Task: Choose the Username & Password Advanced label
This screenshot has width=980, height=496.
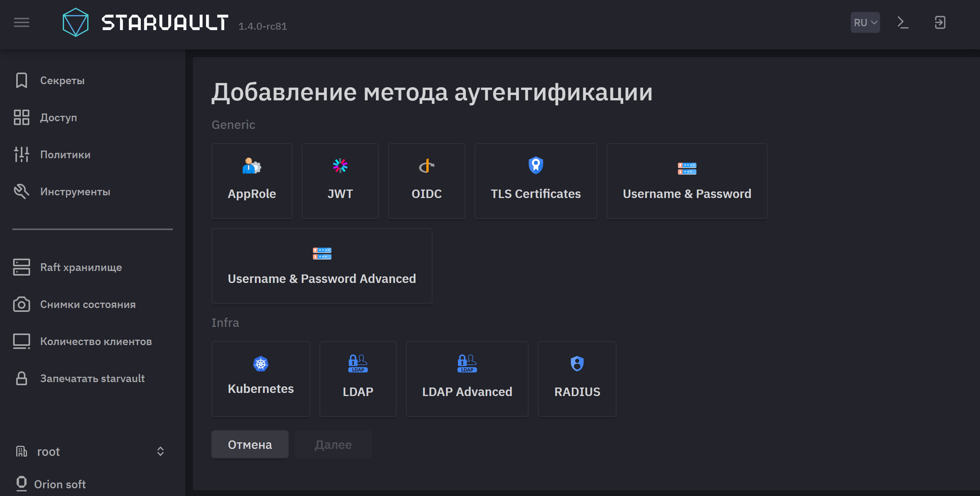Action: click(322, 278)
